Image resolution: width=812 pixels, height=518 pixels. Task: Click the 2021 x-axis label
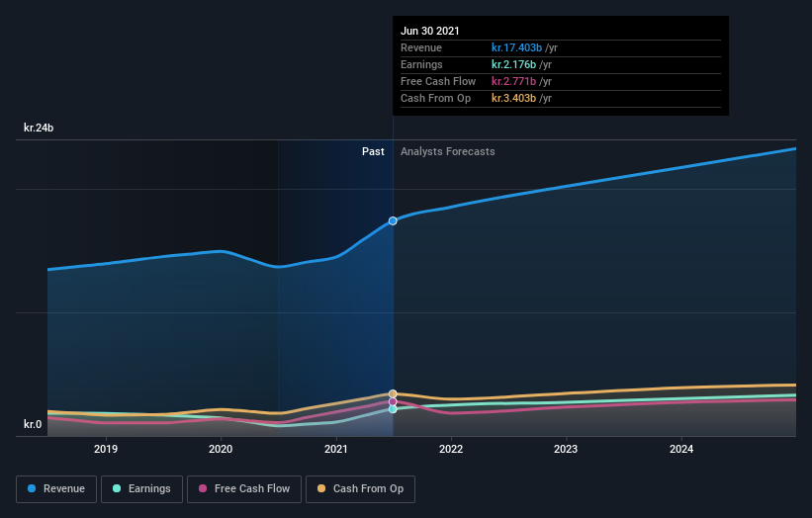click(x=335, y=449)
